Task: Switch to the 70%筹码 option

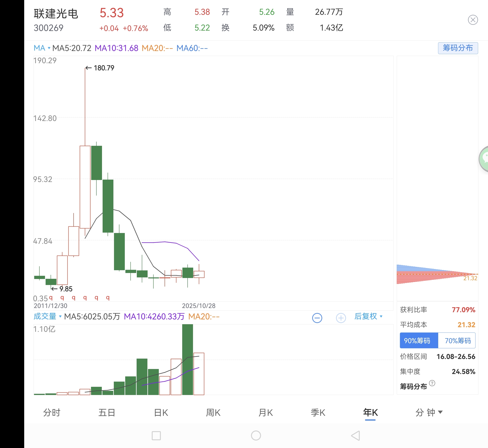Action: point(457,341)
